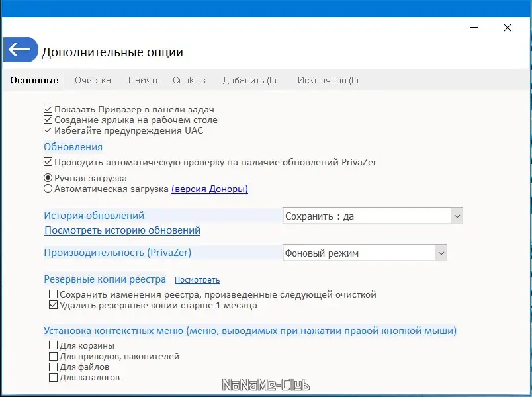
Task: Click Посмотреть link next to registry backups
Action: click(197, 280)
